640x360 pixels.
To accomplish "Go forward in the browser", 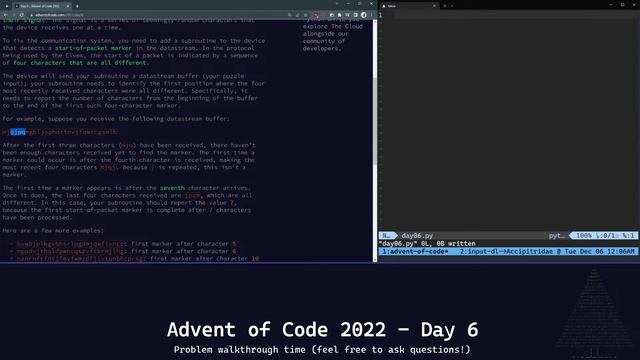I will [x=13, y=15].
